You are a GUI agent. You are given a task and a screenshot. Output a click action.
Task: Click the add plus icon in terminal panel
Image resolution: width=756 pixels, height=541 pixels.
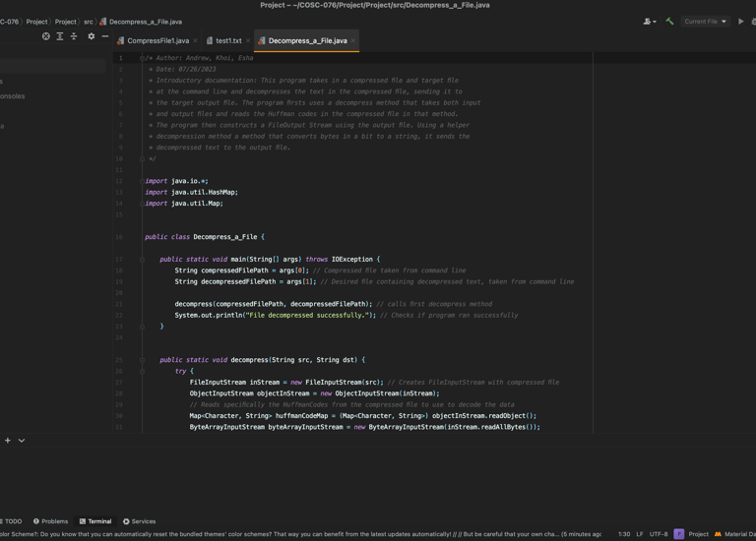click(8, 440)
